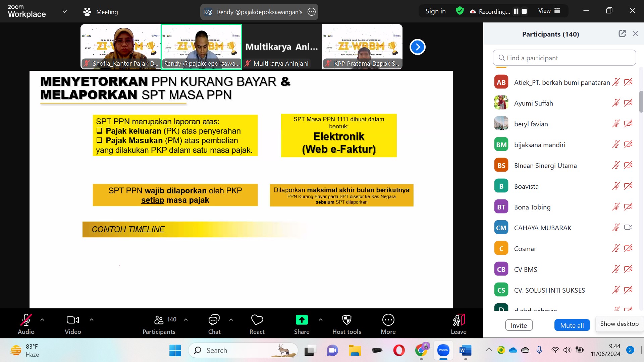Viewport: 644px width, 362px height.
Task: Open the Chat bubble icon
Action: (214, 320)
